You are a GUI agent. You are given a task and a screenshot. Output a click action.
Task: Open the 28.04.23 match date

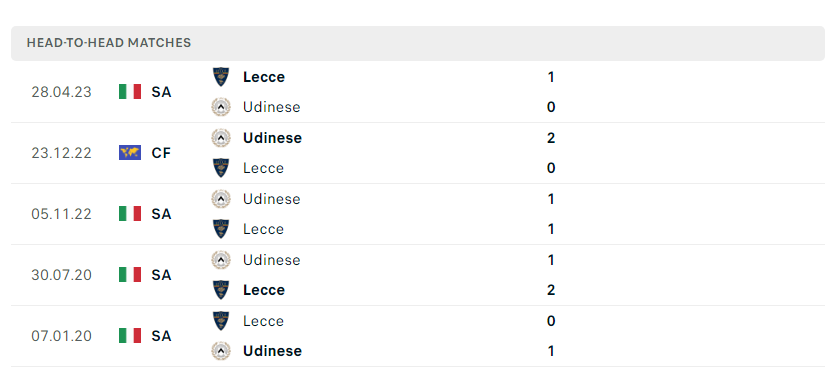tap(61, 92)
